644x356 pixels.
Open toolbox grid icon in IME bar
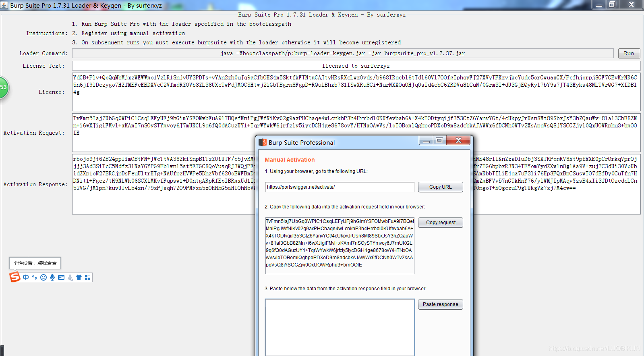click(88, 277)
